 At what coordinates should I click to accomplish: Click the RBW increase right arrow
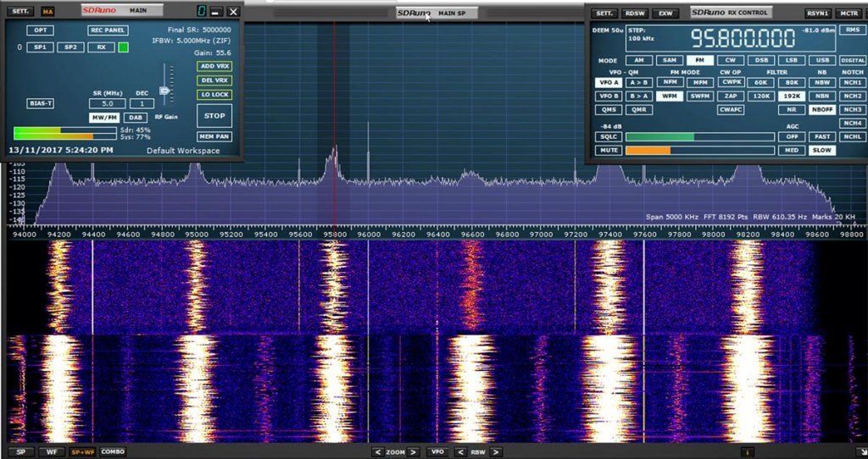tap(496, 452)
